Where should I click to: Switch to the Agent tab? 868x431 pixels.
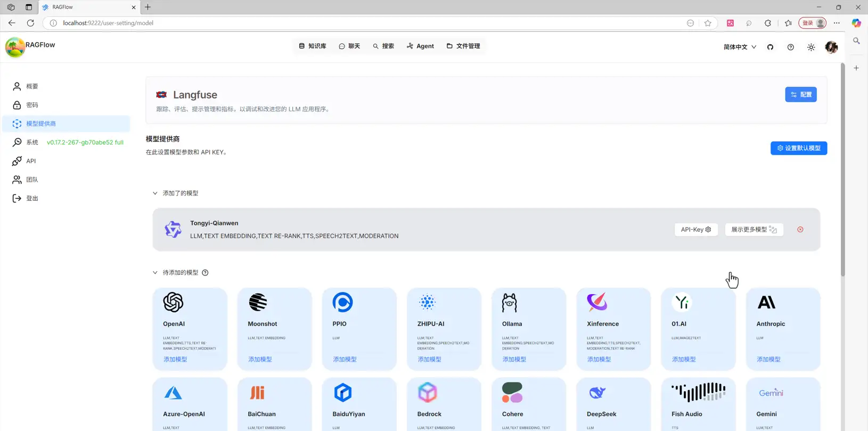click(420, 46)
